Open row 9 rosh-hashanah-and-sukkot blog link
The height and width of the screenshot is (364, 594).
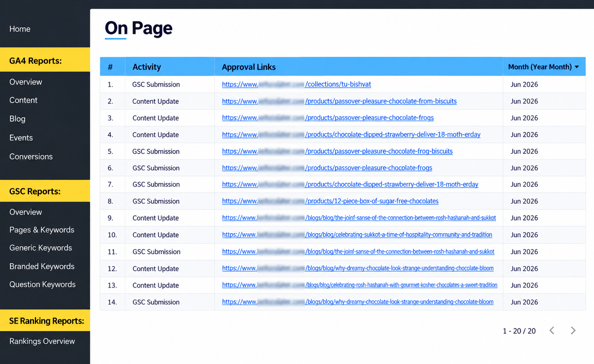point(359,218)
